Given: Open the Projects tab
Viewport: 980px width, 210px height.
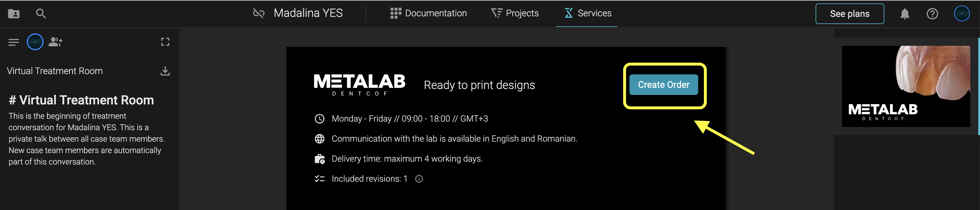Looking at the screenshot, I should [x=515, y=13].
